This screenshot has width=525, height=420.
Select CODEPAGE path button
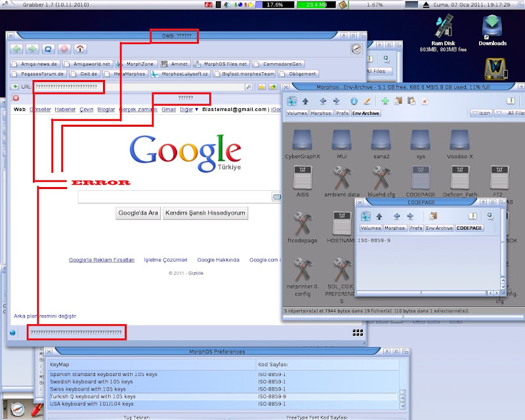click(469, 228)
